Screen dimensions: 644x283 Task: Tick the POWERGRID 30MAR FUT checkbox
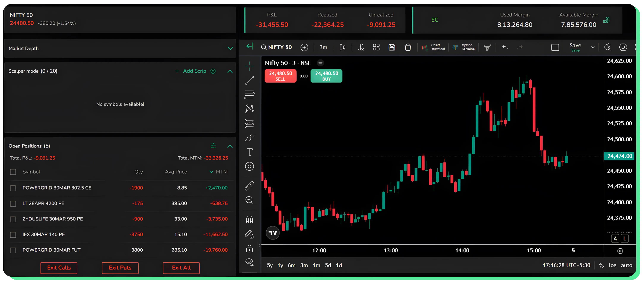pyautogui.click(x=13, y=250)
